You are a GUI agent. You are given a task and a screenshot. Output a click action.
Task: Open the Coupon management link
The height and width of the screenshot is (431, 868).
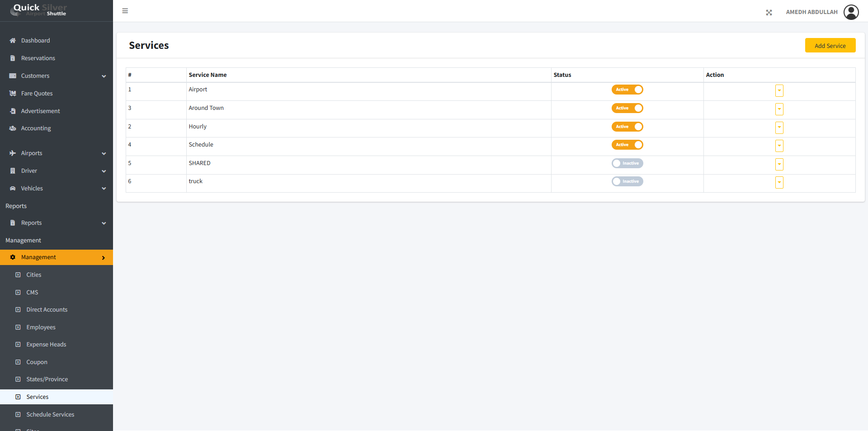[37, 362]
